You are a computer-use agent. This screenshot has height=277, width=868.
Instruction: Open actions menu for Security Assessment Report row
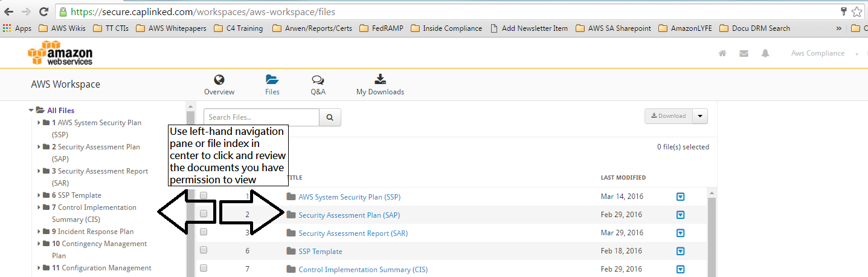pyautogui.click(x=680, y=233)
